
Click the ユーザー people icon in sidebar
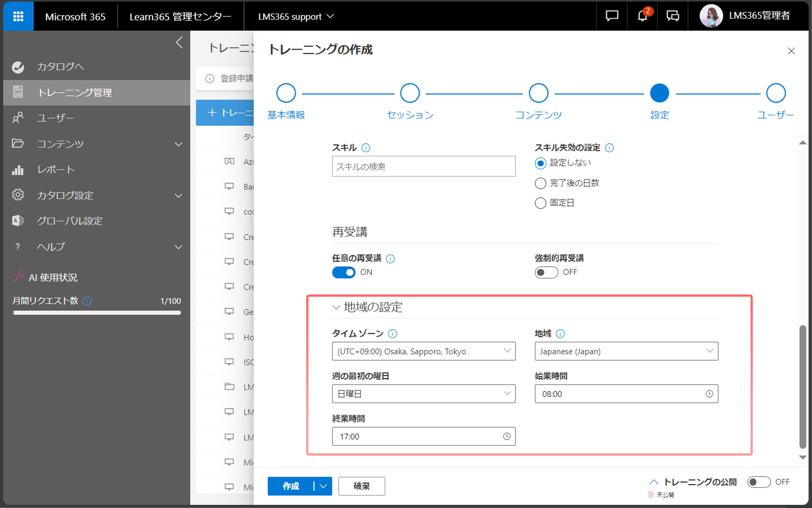pyautogui.click(x=18, y=118)
